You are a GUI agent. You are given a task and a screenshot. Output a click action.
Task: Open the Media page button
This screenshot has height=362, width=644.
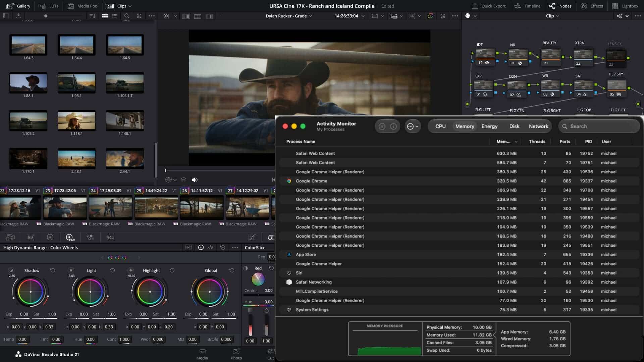202,354
